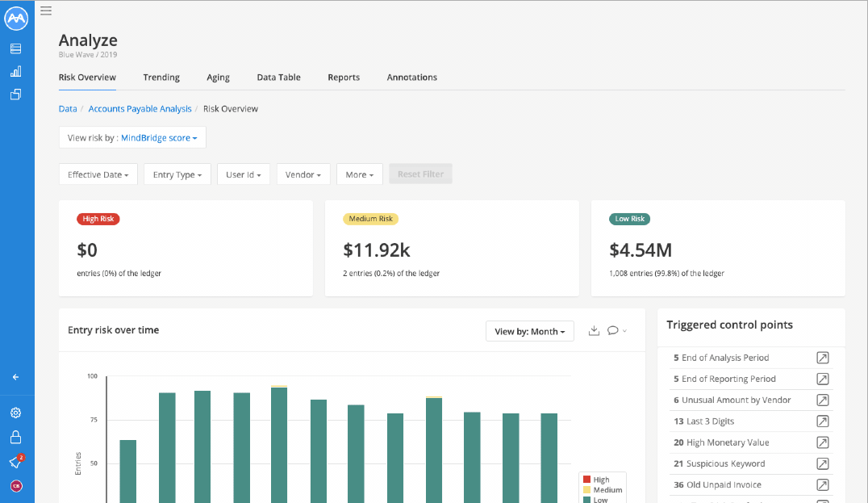Screen dimensions: 868x503
Task: Open High Monetary Value details icon
Action: 823,442
